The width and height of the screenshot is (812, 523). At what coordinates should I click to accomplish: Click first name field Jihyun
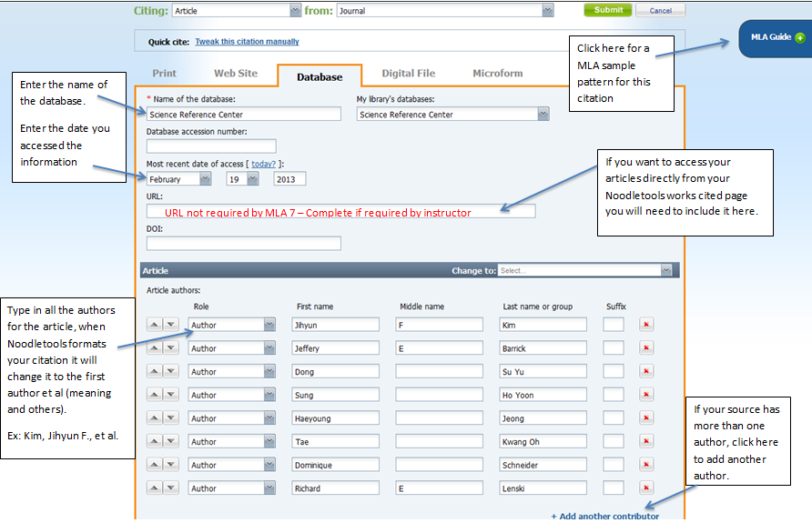click(335, 325)
